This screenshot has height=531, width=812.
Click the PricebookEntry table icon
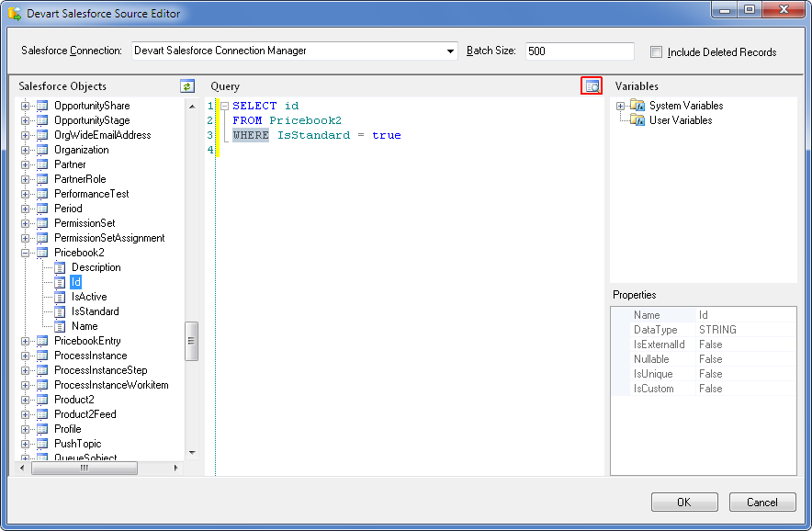point(42,341)
